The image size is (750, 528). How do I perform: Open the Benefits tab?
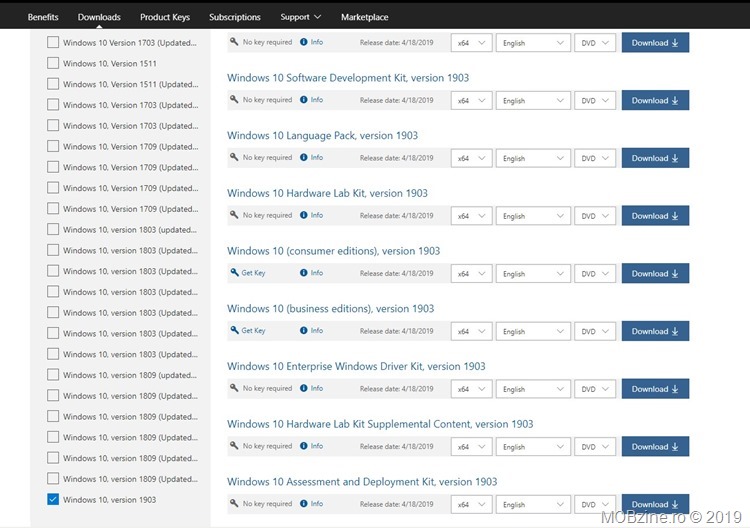pyautogui.click(x=43, y=17)
